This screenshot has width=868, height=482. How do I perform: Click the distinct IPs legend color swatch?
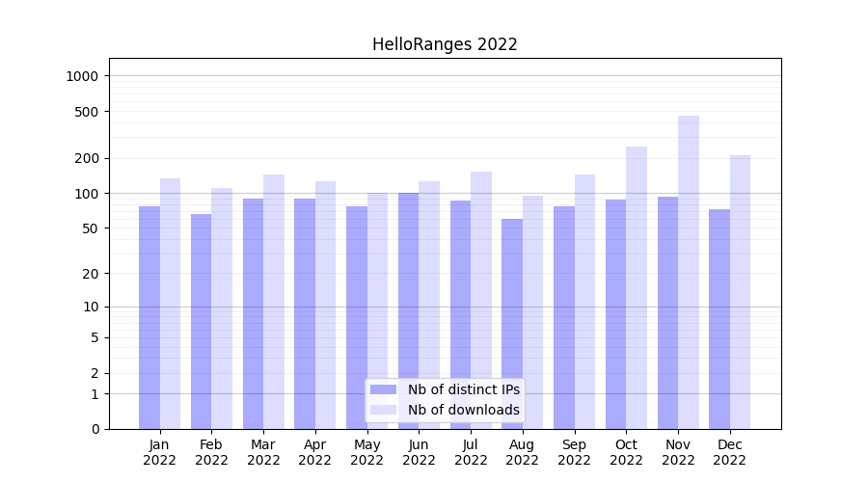384,389
